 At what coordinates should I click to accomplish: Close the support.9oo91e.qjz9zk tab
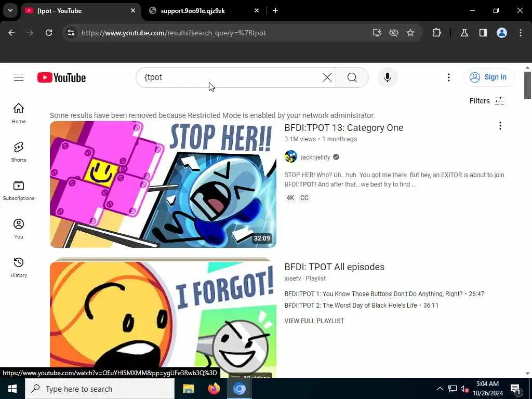click(257, 10)
